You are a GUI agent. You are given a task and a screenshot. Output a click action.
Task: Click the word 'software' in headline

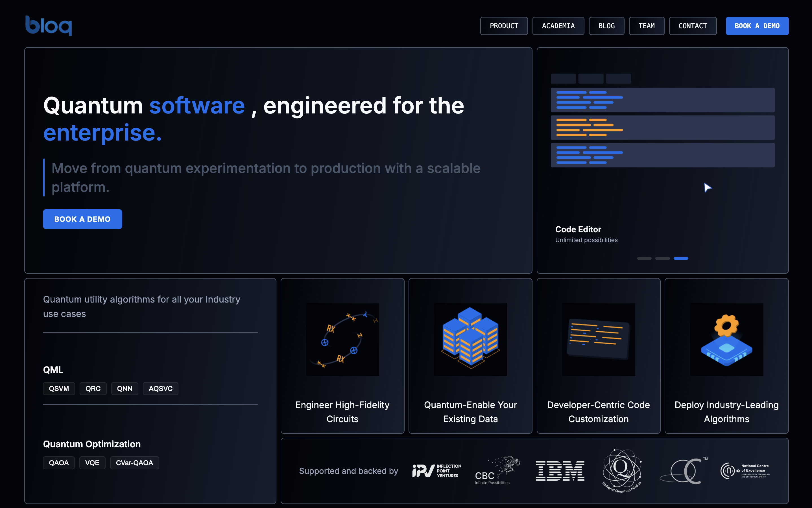pyautogui.click(x=197, y=106)
